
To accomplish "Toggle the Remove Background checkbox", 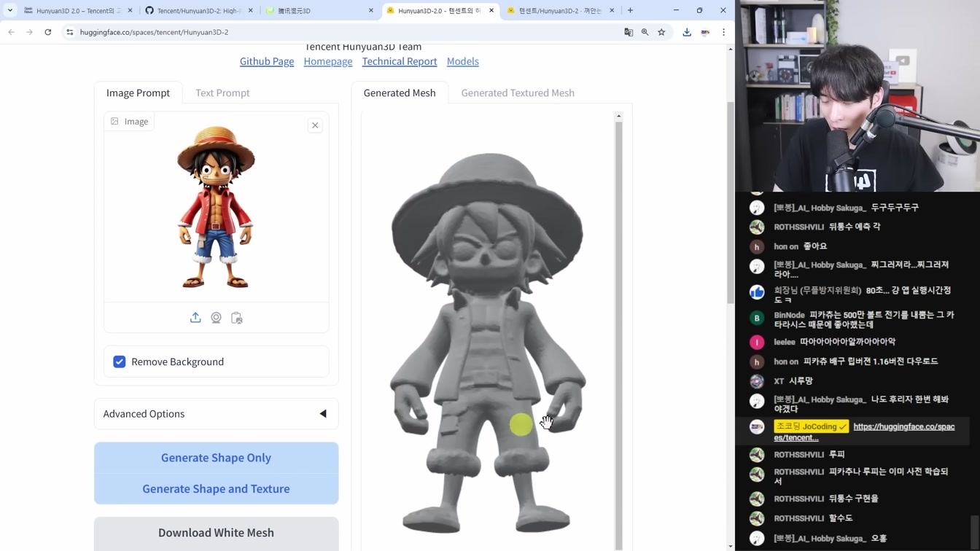I will [120, 362].
